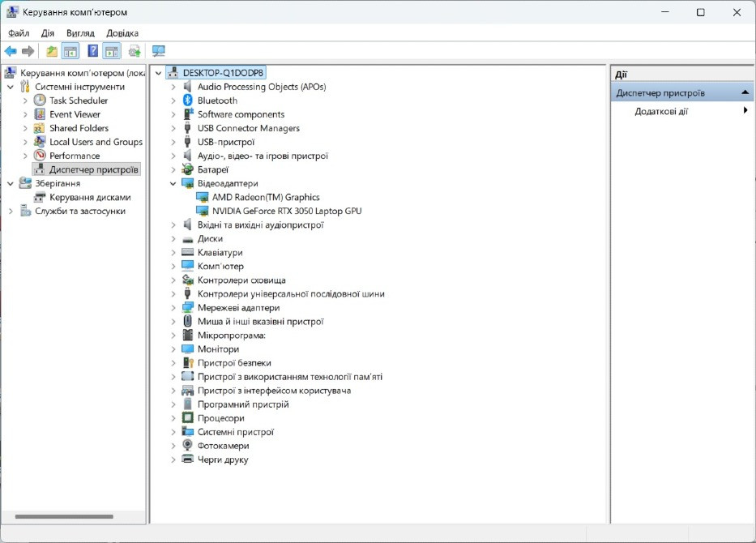This screenshot has width=756, height=543.
Task: Click the Back arrow in the toolbar
Action: (x=11, y=52)
